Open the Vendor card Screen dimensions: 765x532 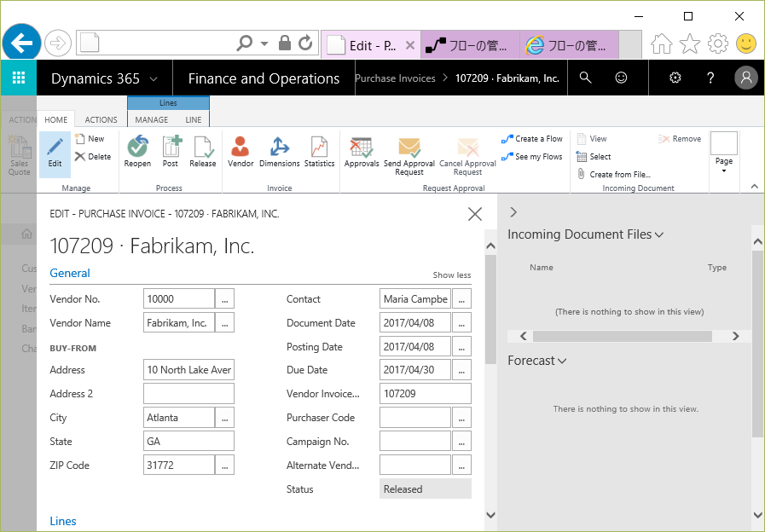pos(240,152)
